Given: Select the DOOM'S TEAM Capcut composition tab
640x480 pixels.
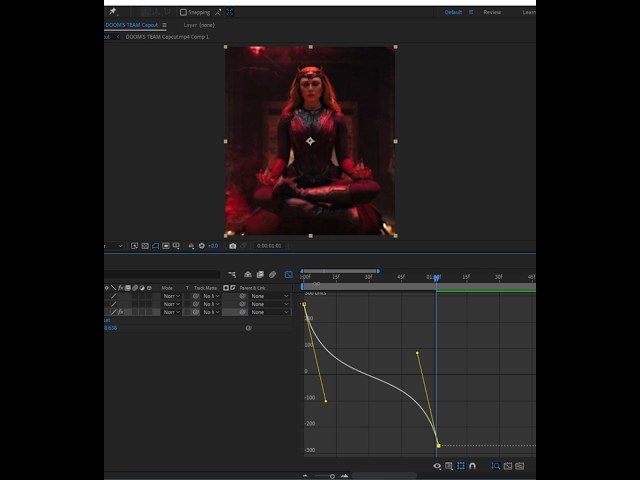Looking at the screenshot, I should click(131, 25).
